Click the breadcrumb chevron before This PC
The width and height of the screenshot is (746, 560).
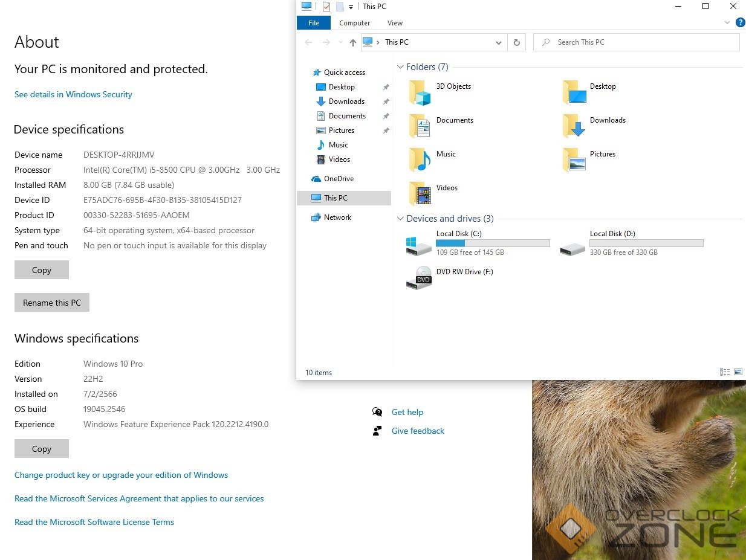tap(378, 42)
